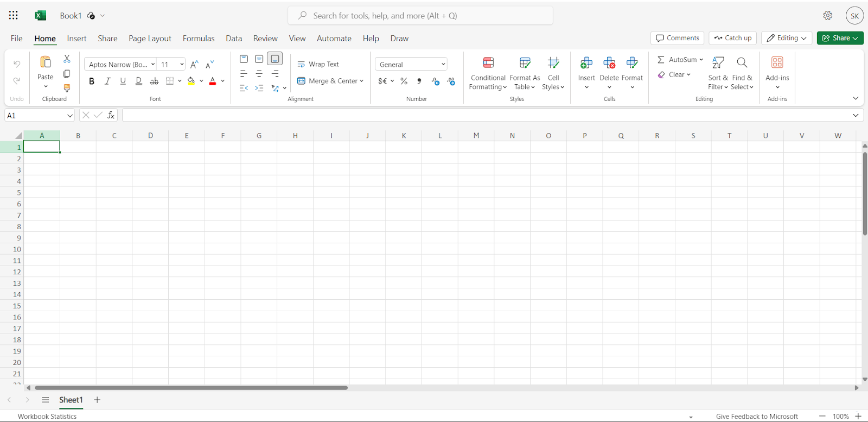Open the Formulas tab

point(199,39)
